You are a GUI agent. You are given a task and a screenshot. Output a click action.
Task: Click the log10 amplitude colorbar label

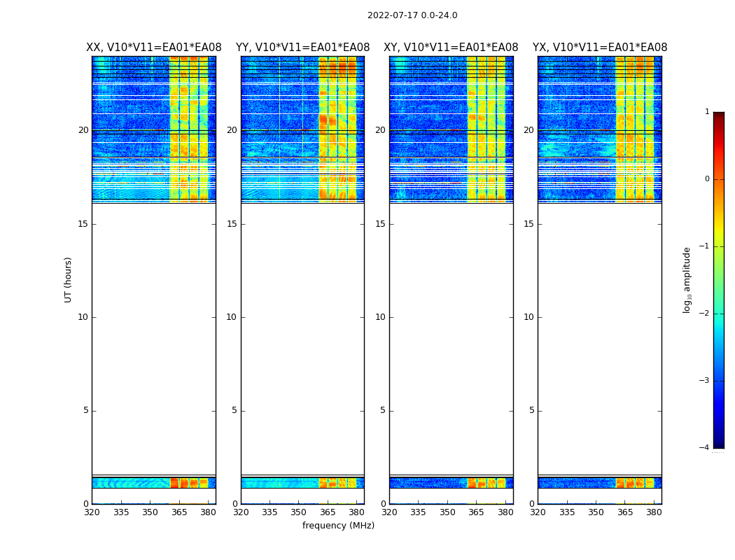coord(687,280)
